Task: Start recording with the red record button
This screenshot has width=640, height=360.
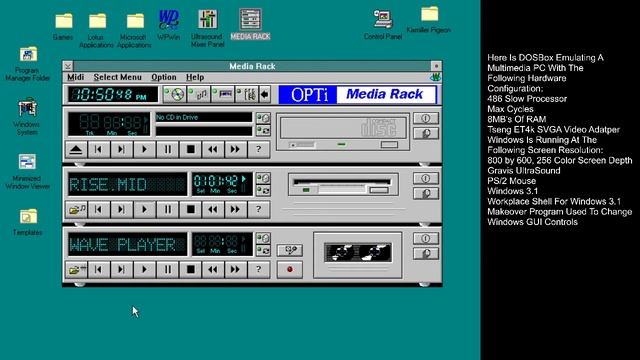Action: click(x=290, y=269)
